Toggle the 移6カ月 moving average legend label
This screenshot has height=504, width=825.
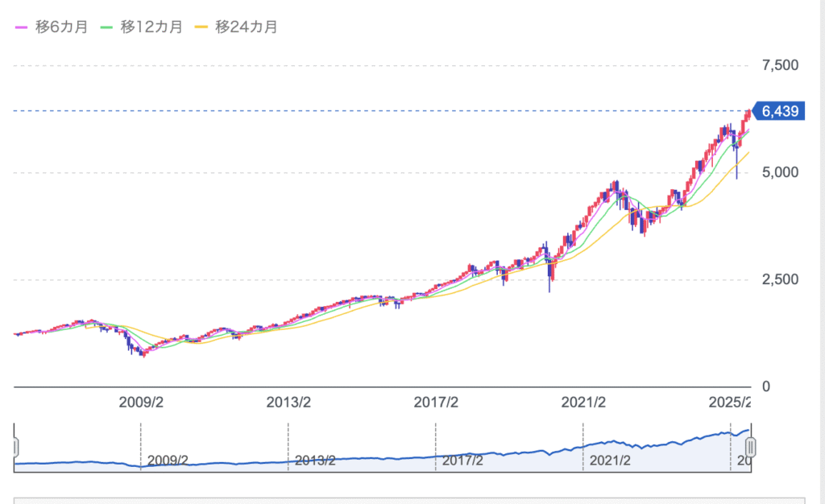pyautogui.click(x=63, y=27)
